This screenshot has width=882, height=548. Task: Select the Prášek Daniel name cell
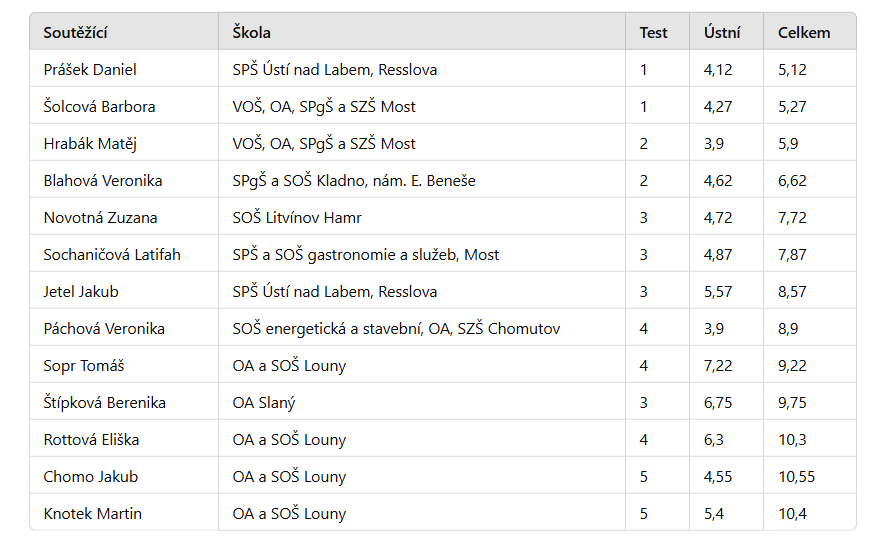tap(124, 69)
